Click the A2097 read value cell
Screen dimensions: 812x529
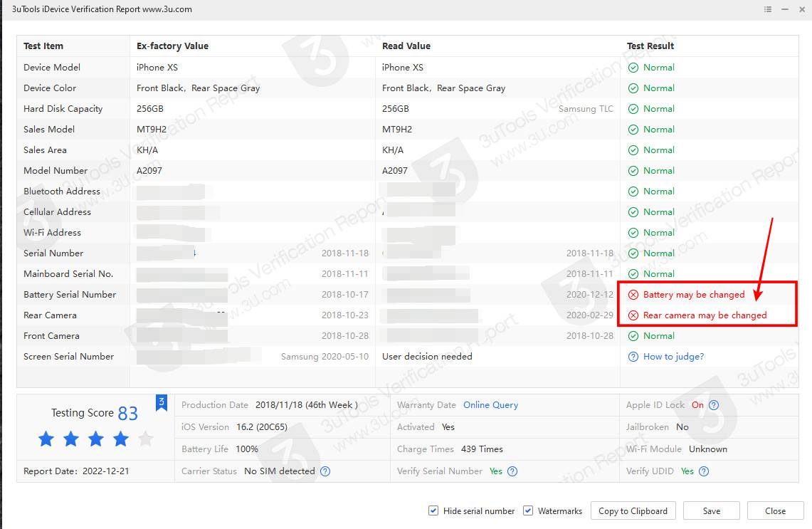coord(394,171)
